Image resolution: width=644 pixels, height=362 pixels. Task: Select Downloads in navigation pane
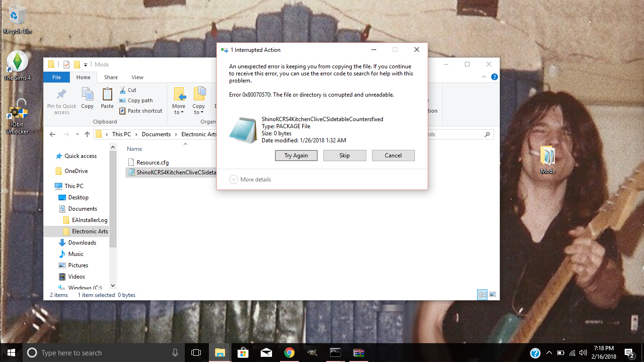[x=77, y=243]
